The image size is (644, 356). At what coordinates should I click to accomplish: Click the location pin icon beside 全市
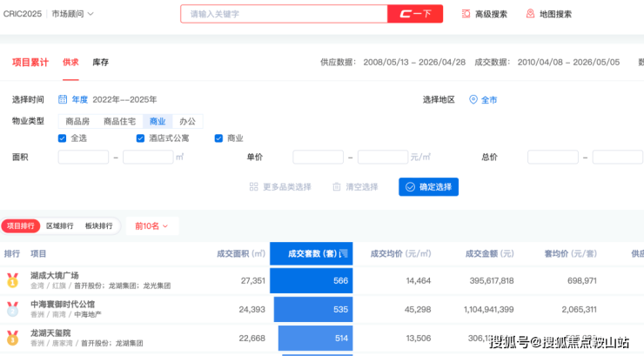tap(473, 99)
